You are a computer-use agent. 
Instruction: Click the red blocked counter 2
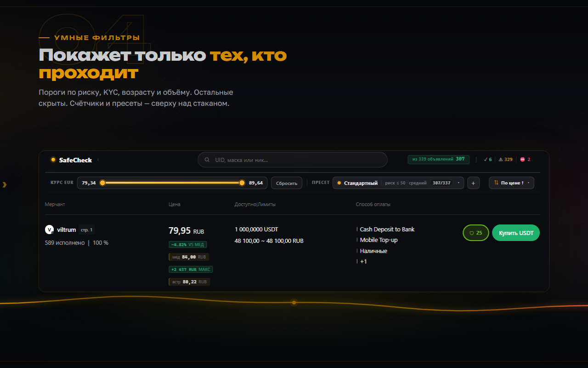click(x=525, y=160)
